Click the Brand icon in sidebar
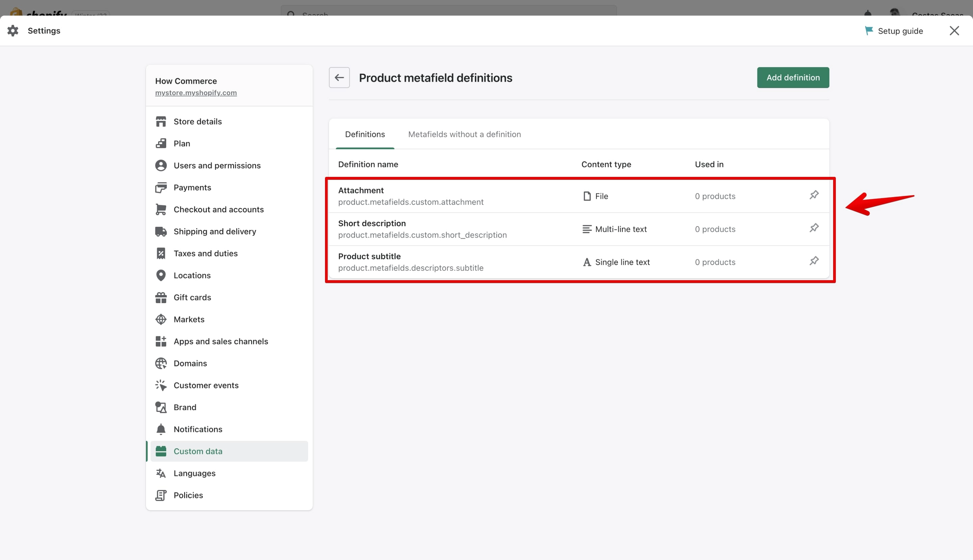This screenshot has height=560, width=973. pos(161,407)
